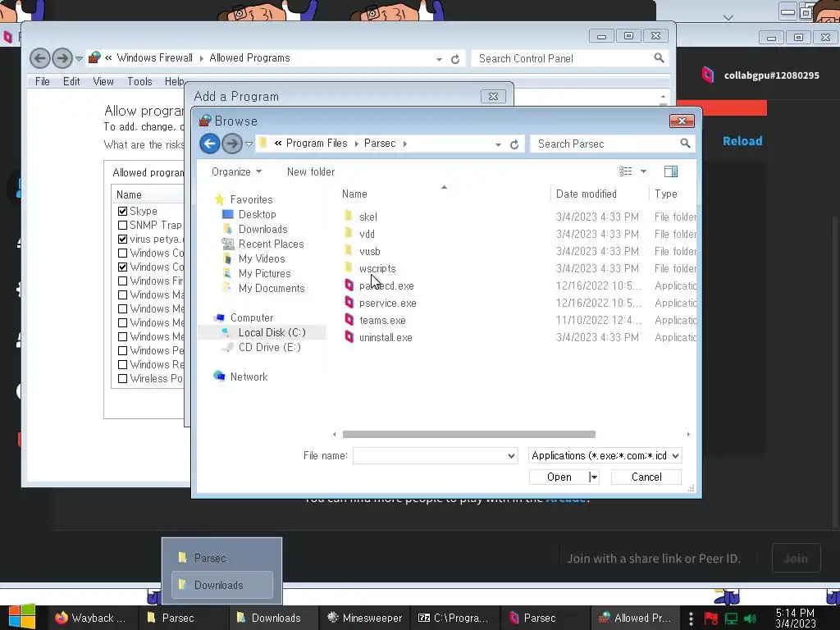Click the volume speaker tray icon

coord(751,619)
